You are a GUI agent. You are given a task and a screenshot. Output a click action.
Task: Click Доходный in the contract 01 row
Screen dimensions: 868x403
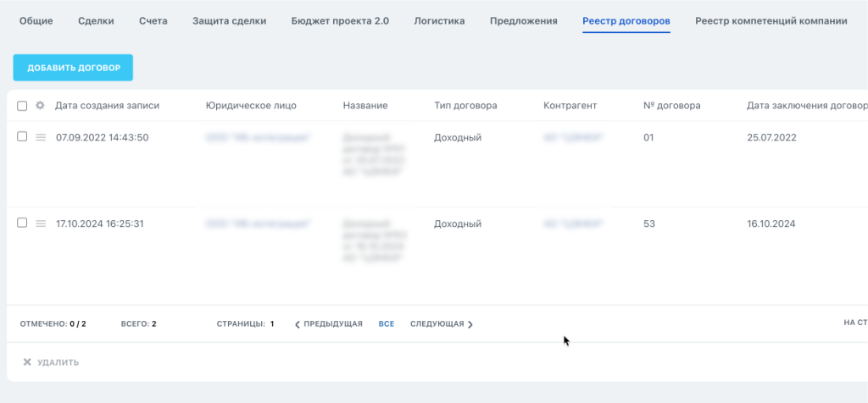pos(458,138)
